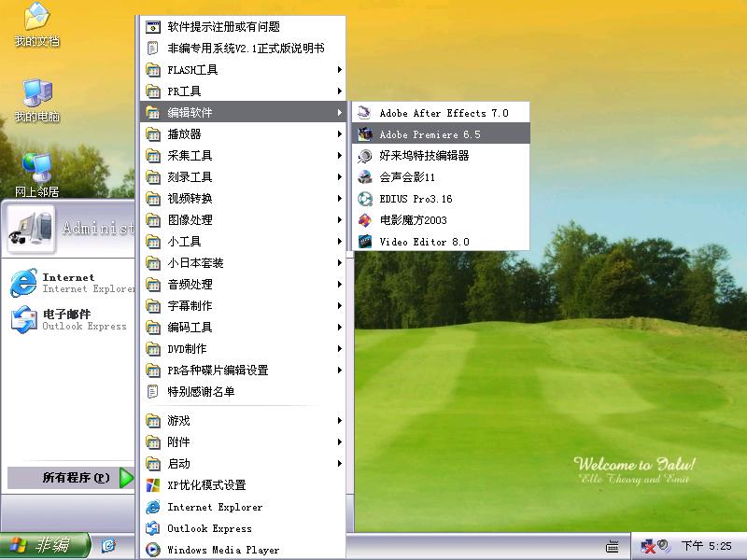Click the 好来坞特技编辑器 icon

[x=365, y=156]
